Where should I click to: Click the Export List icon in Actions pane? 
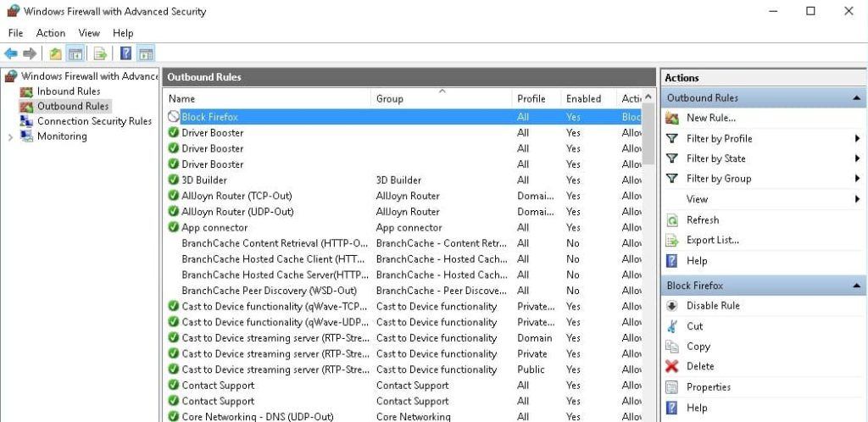point(672,241)
